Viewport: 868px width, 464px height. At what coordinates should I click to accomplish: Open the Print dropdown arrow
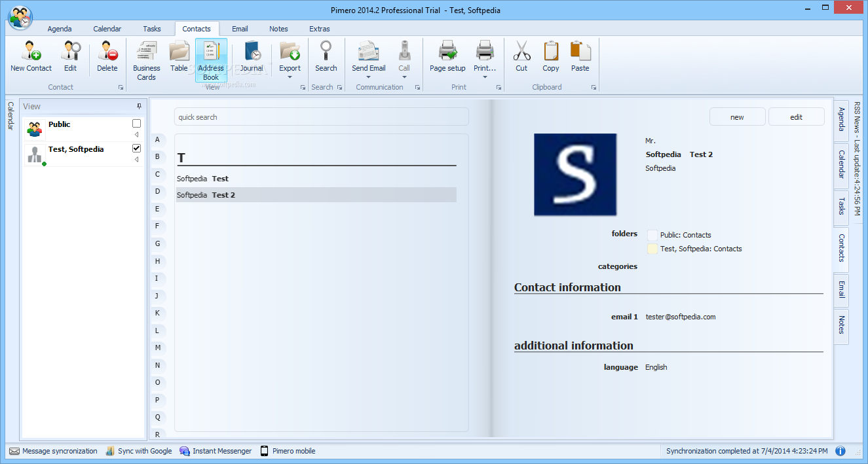point(485,77)
